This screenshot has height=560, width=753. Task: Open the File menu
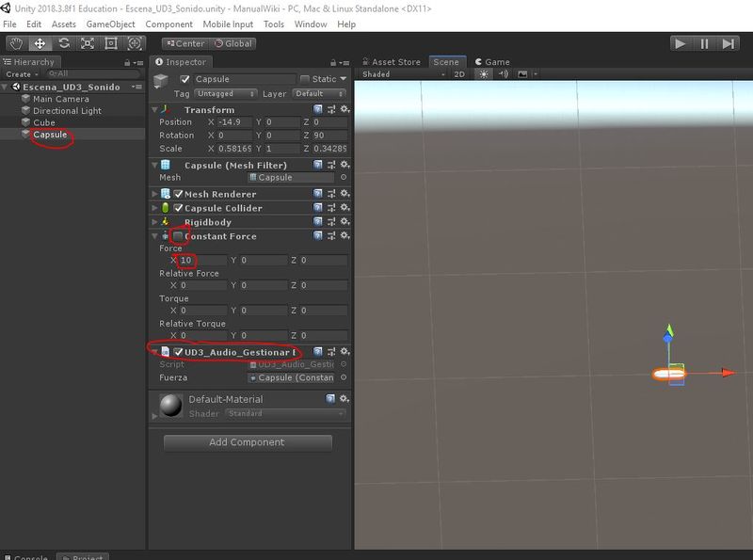(x=9, y=24)
